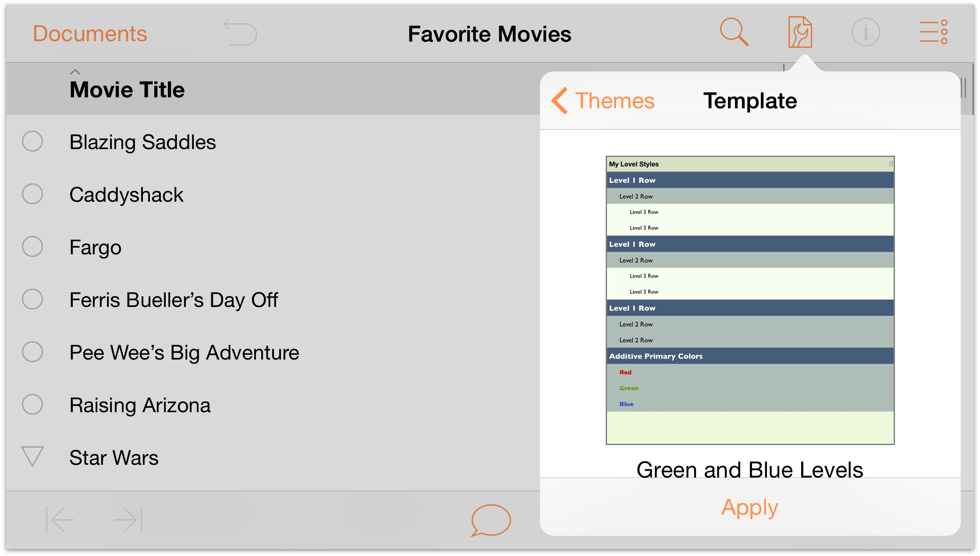Tap Pee Wee's Big Adventure text
This screenshot has width=980, height=556.
coord(184,353)
